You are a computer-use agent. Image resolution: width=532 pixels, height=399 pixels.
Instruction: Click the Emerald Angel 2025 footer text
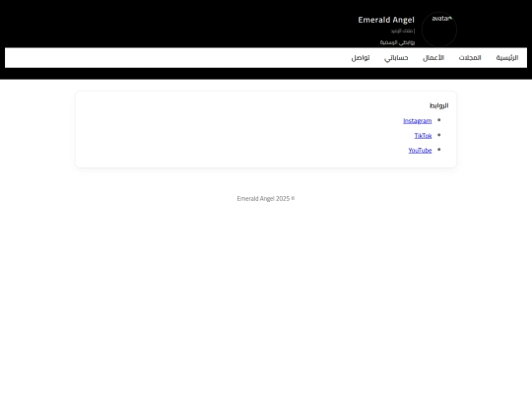[266, 198]
